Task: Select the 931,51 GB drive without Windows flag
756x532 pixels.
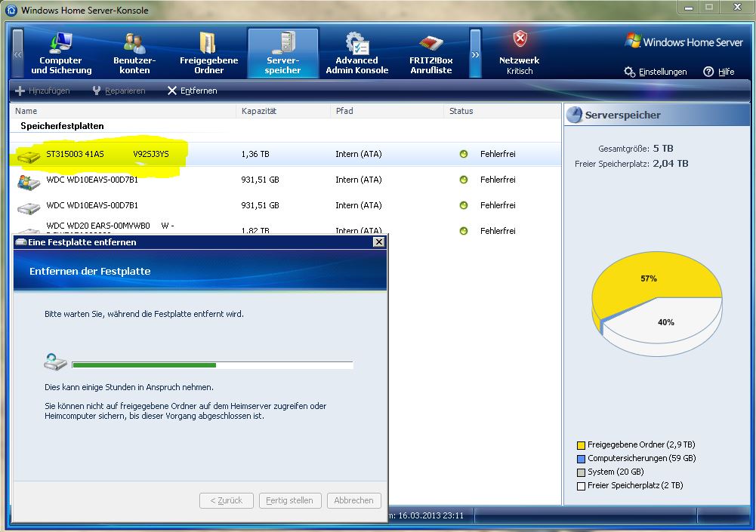Action: tap(285, 205)
